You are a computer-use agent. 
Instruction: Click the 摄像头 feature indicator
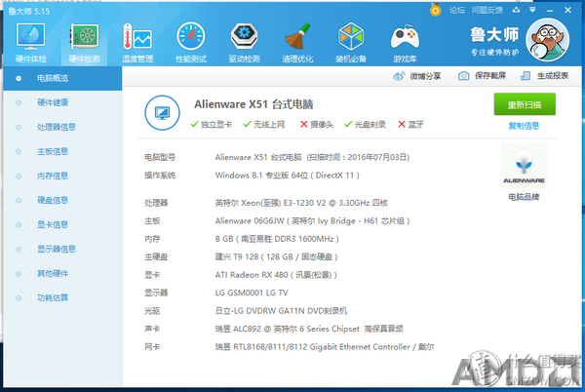tap(317, 125)
